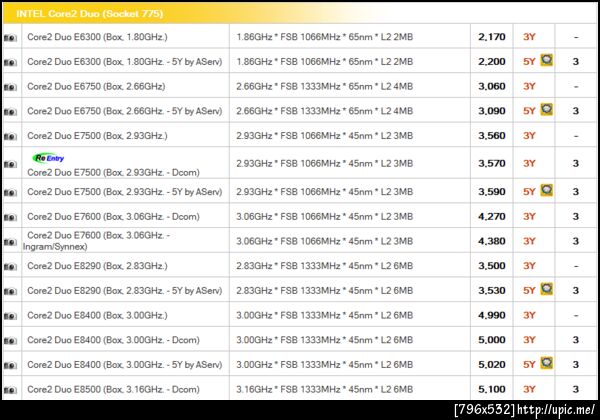600x420 pixels.
Task: Click spec 3.16GHz * FSB 1333MHz * 45nm * L2 6MB
Action: 324,389
